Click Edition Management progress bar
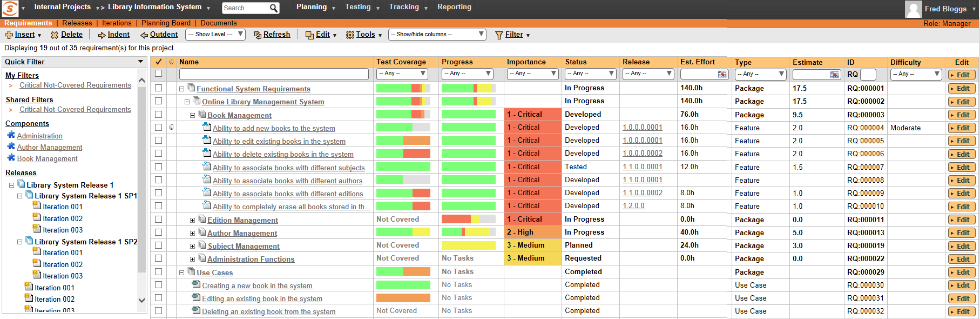The image size is (980, 319). tap(468, 219)
